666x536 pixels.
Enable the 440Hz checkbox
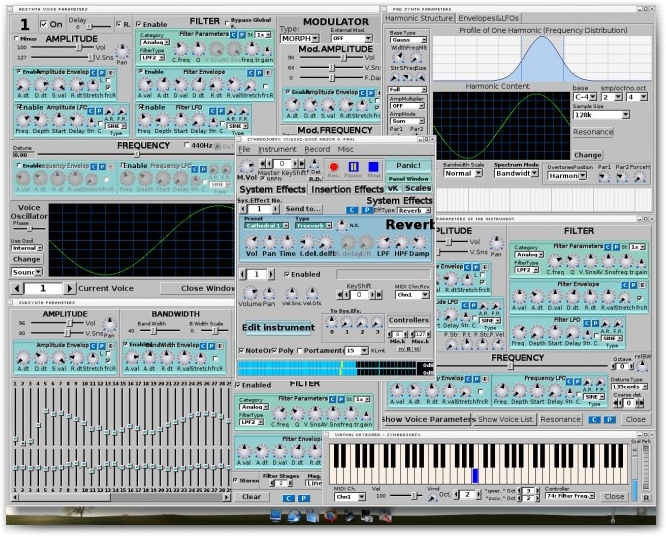(186, 145)
